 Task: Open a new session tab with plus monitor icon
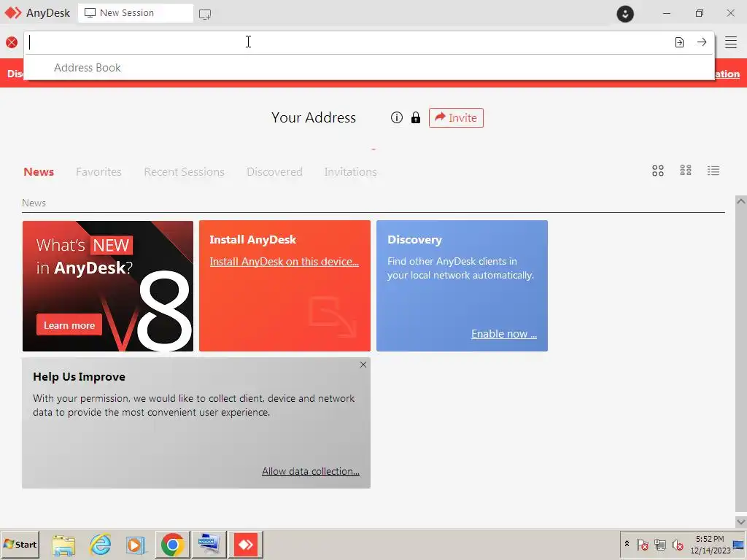point(205,15)
